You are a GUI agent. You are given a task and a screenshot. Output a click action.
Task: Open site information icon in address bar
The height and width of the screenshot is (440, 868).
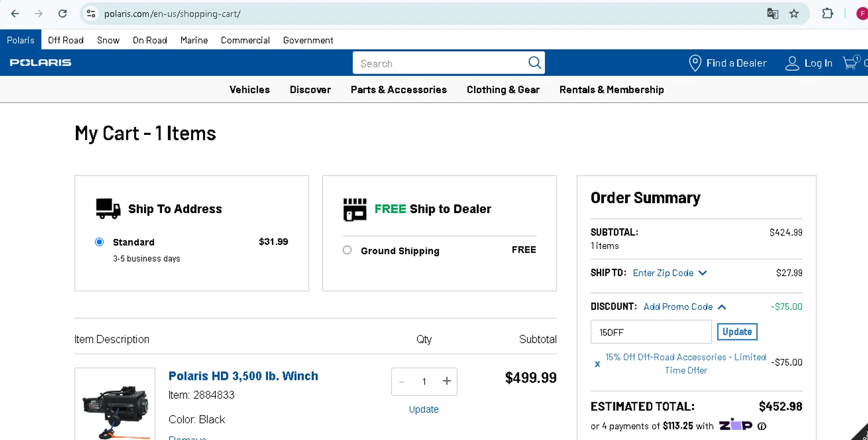tap(90, 13)
